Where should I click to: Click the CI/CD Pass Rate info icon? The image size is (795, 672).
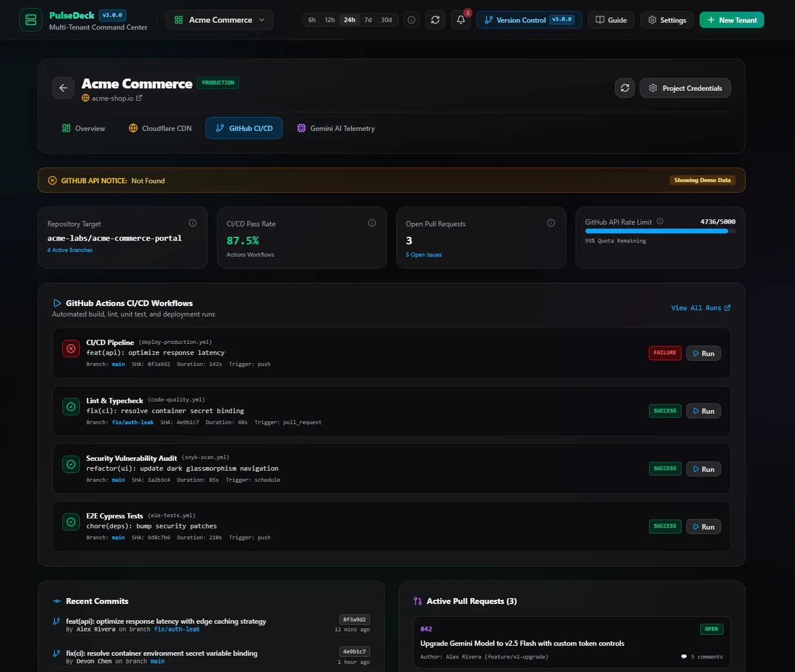click(x=372, y=223)
